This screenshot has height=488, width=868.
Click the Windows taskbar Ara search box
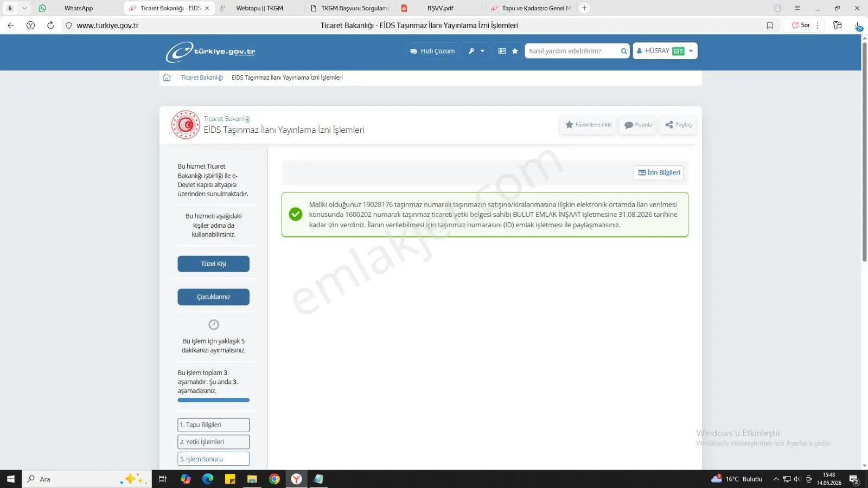[87, 479]
